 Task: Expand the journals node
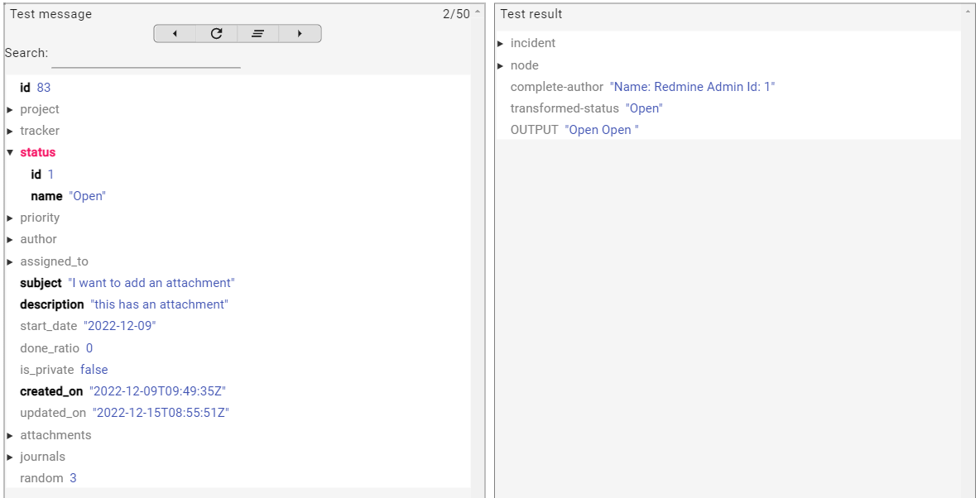[10, 457]
